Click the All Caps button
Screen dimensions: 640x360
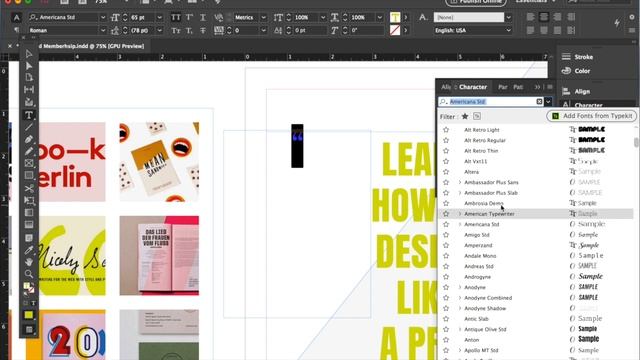[x=176, y=18]
